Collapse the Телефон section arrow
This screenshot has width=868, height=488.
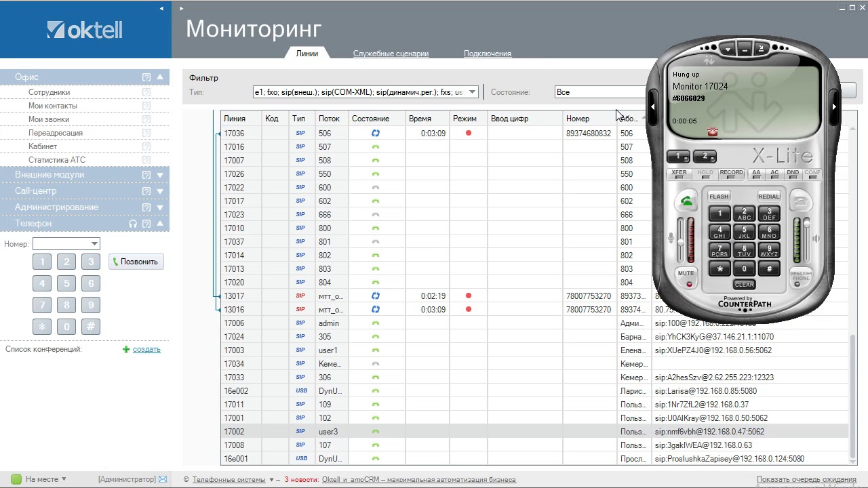pos(160,224)
